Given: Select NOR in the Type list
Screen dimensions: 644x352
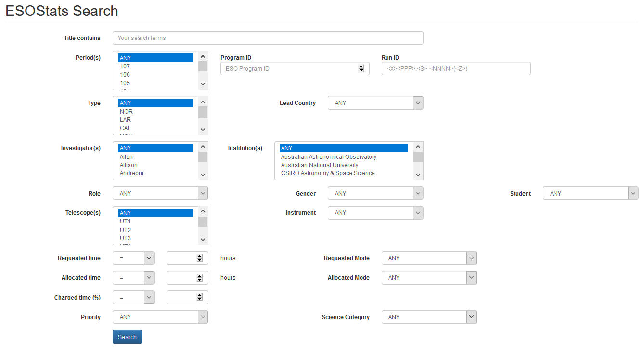Looking at the screenshot, I should tap(155, 111).
